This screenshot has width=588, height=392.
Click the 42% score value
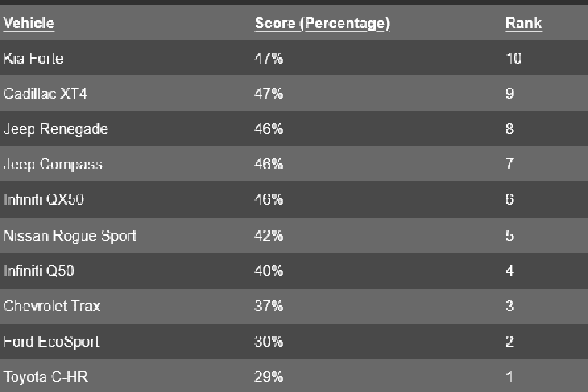click(x=269, y=235)
